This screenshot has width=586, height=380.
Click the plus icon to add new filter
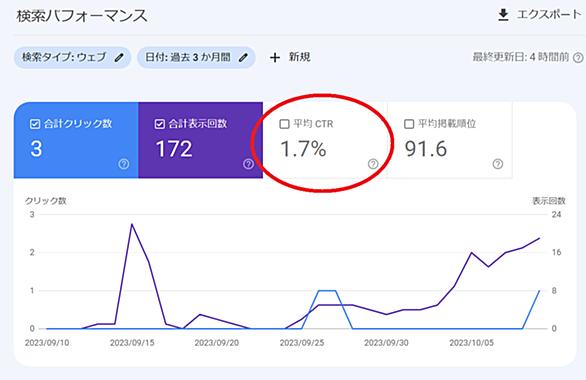(275, 58)
